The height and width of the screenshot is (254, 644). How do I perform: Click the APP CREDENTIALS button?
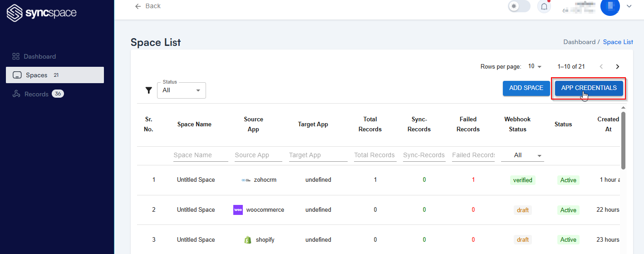click(x=589, y=88)
